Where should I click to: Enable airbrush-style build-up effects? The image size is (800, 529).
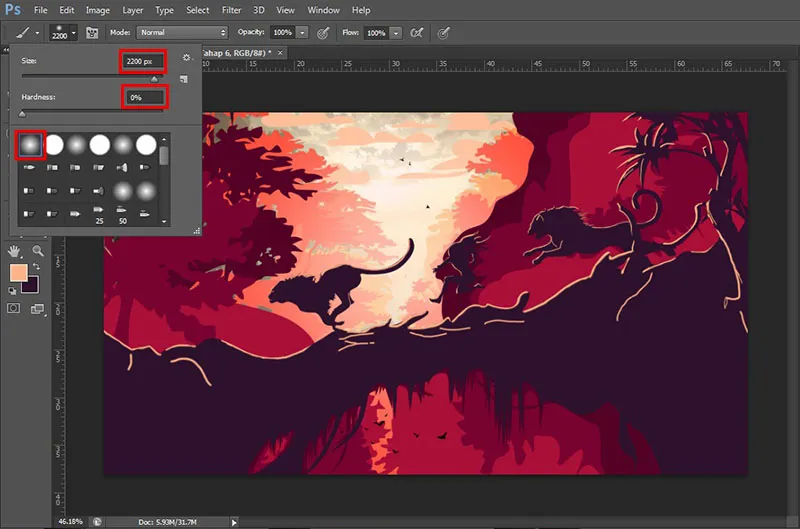[x=417, y=33]
